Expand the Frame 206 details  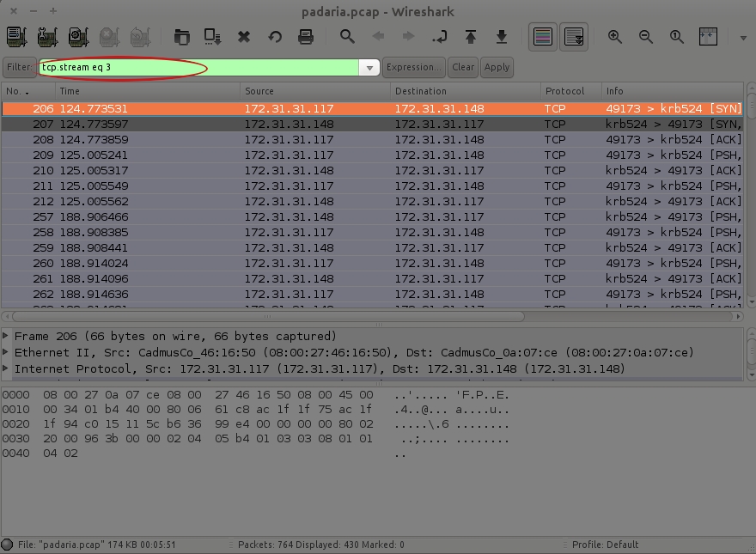[x=5, y=335]
